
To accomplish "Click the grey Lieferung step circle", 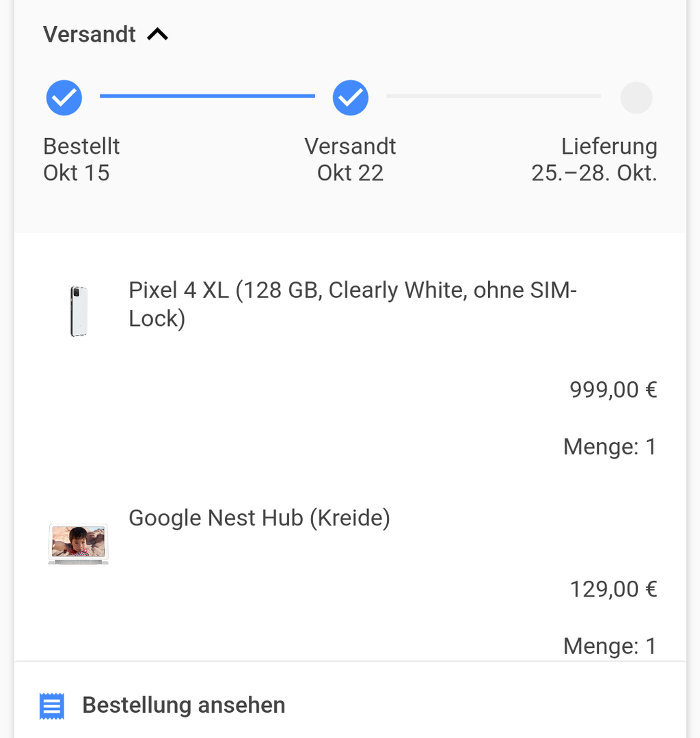I will [x=636, y=98].
